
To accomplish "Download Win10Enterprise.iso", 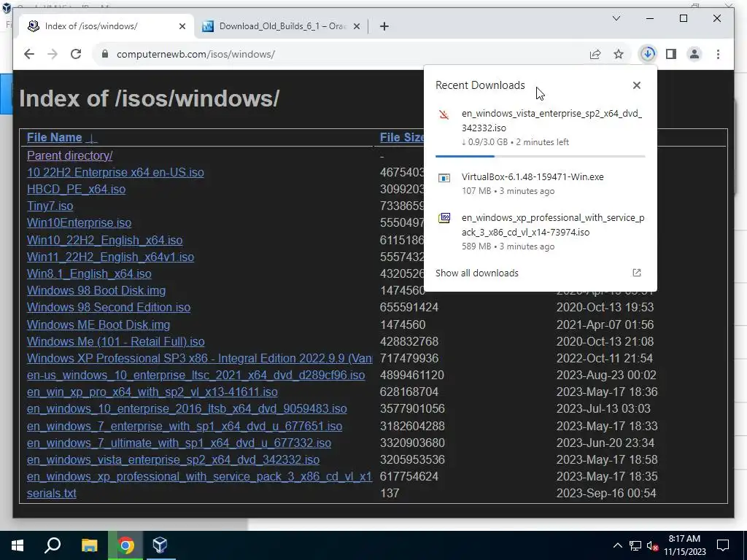I will (x=79, y=223).
